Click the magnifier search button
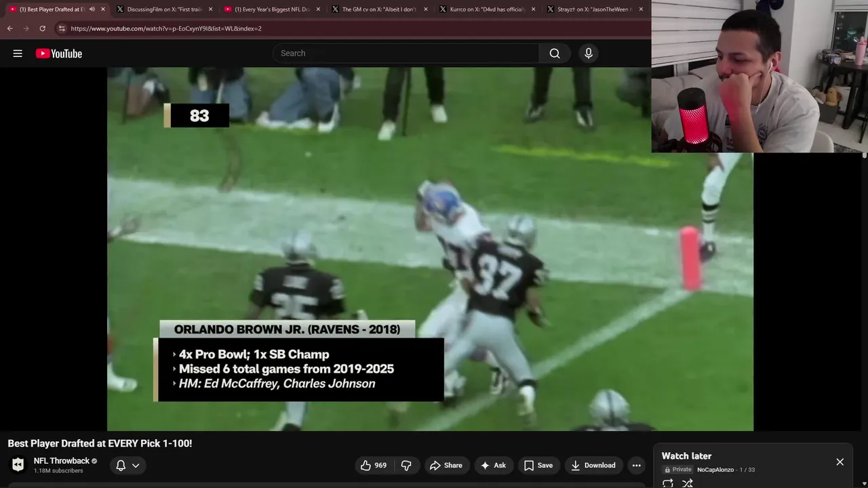This screenshot has height=488, width=868. [555, 54]
